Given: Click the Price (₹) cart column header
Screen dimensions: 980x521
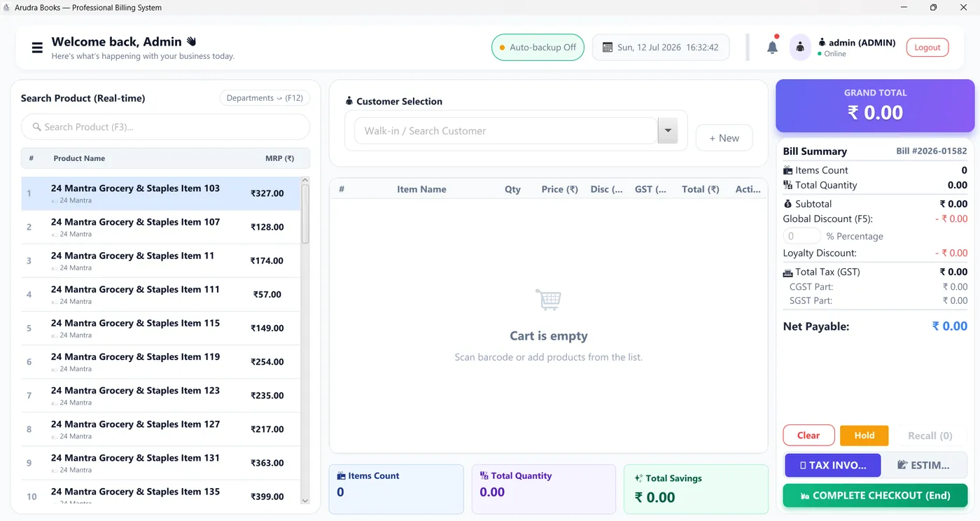Looking at the screenshot, I should click(x=559, y=189).
